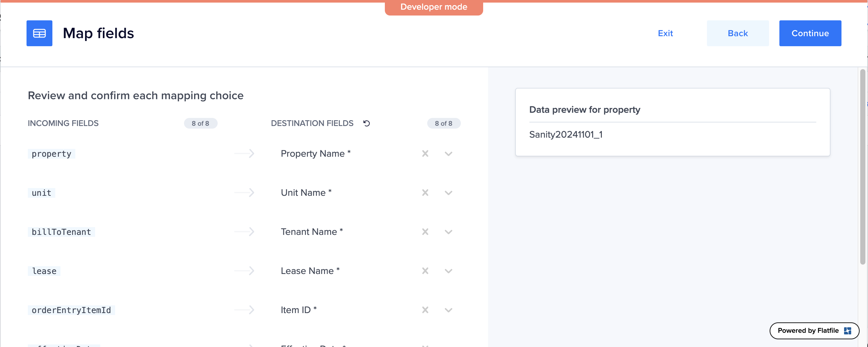
Task: Remove the Tenant Name mapping
Action: 425,232
